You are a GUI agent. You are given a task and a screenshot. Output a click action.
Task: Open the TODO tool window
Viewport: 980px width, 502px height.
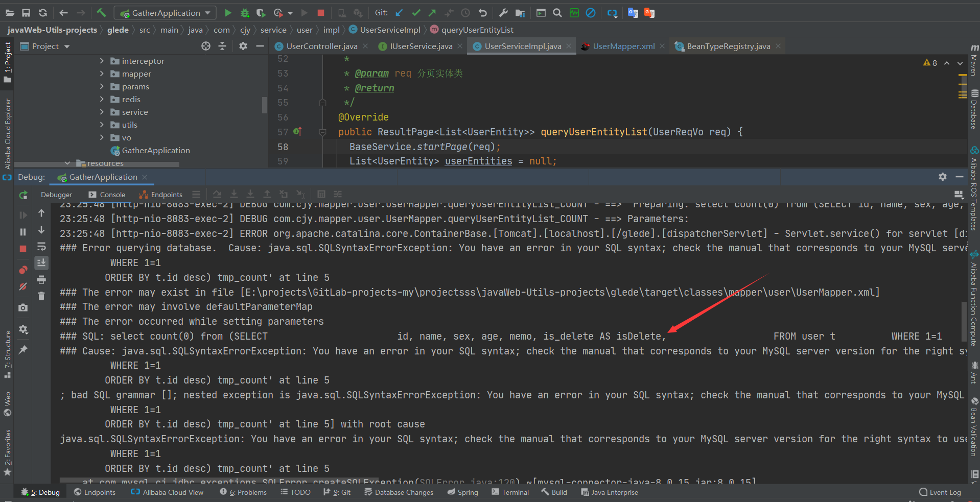pos(295,492)
